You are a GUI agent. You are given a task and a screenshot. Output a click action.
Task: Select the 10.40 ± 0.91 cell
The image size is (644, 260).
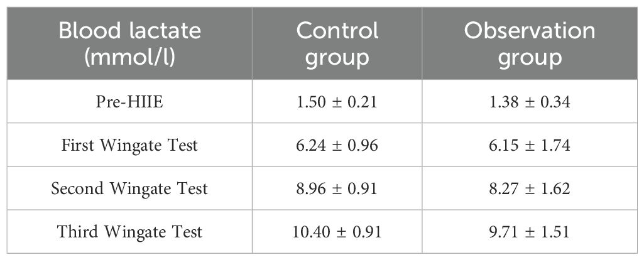point(337,232)
